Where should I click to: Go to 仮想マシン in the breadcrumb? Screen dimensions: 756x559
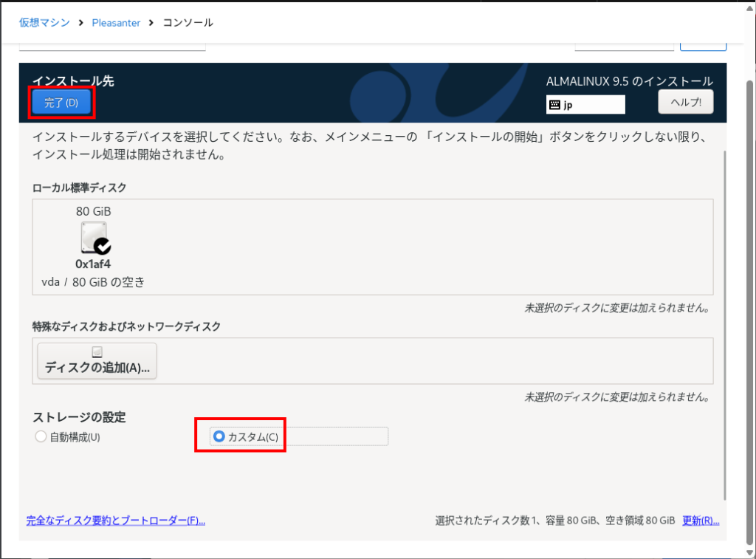(44, 22)
